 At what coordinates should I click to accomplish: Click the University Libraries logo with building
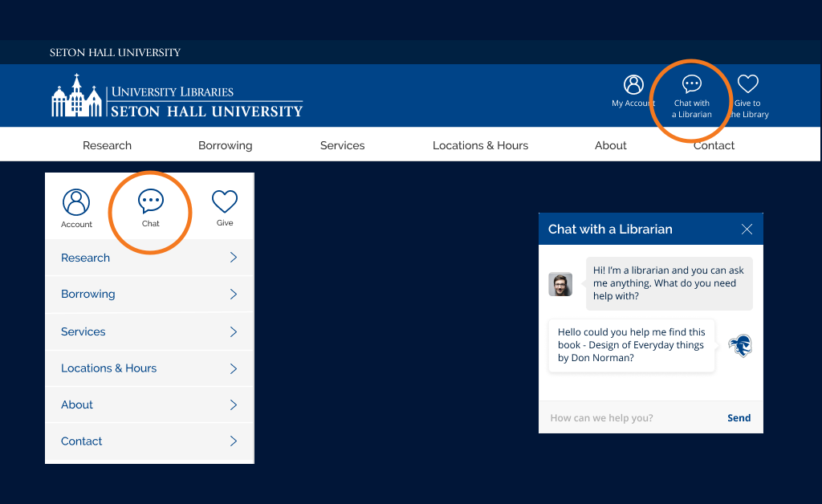point(177,96)
